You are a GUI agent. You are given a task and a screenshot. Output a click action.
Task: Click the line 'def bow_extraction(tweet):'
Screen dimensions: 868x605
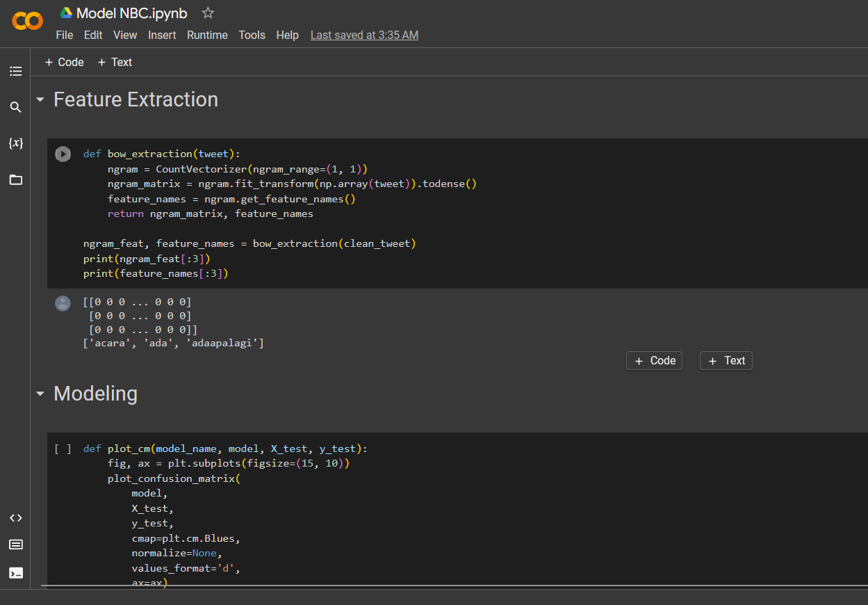[x=161, y=154]
